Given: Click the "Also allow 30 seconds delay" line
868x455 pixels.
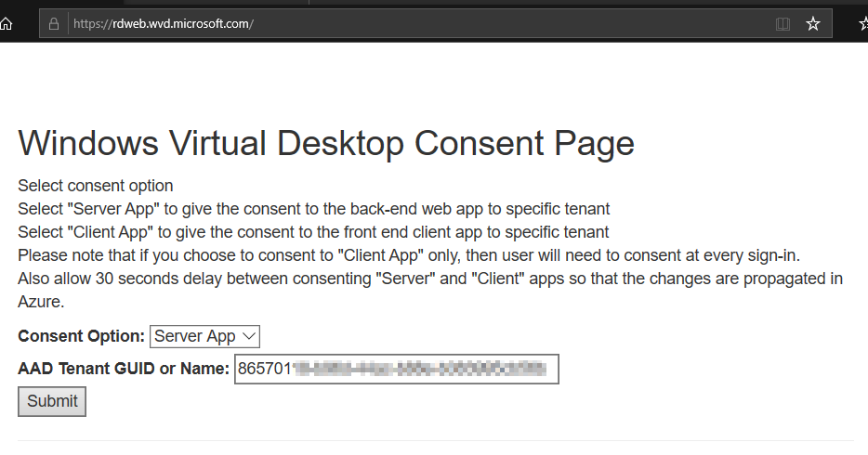Looking at the screenshot, I should (x=430, y=279).
